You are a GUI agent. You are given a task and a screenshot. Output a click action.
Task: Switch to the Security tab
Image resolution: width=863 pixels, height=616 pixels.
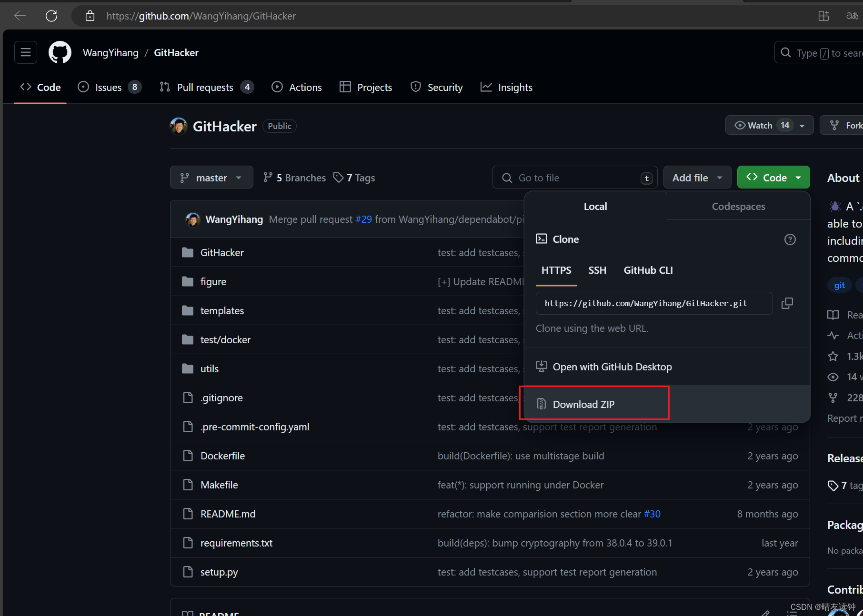tap(437, 87)
